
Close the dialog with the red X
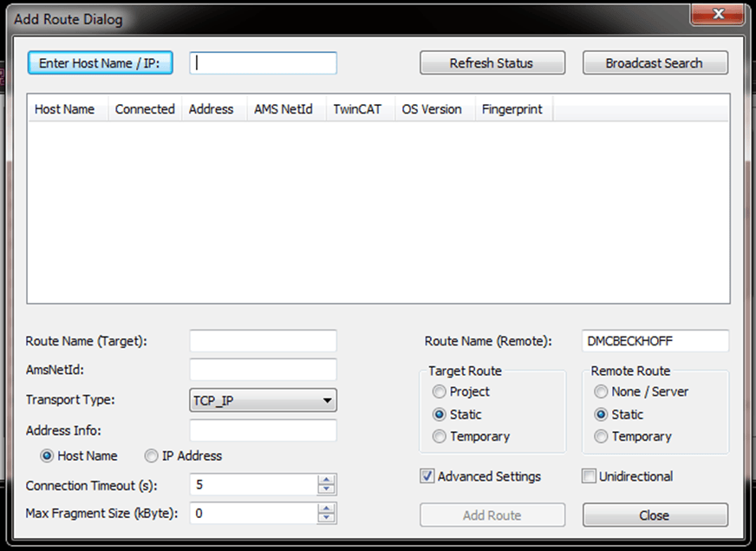pyautogui.click(x=719, y=14)
